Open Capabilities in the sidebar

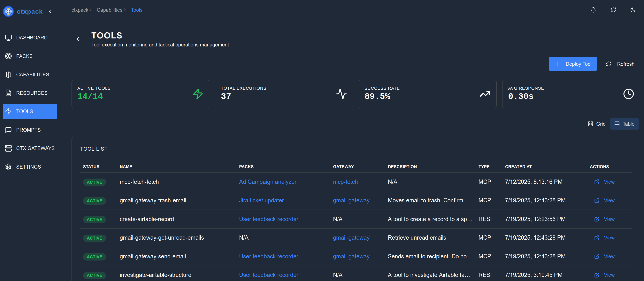pos(30,75)
